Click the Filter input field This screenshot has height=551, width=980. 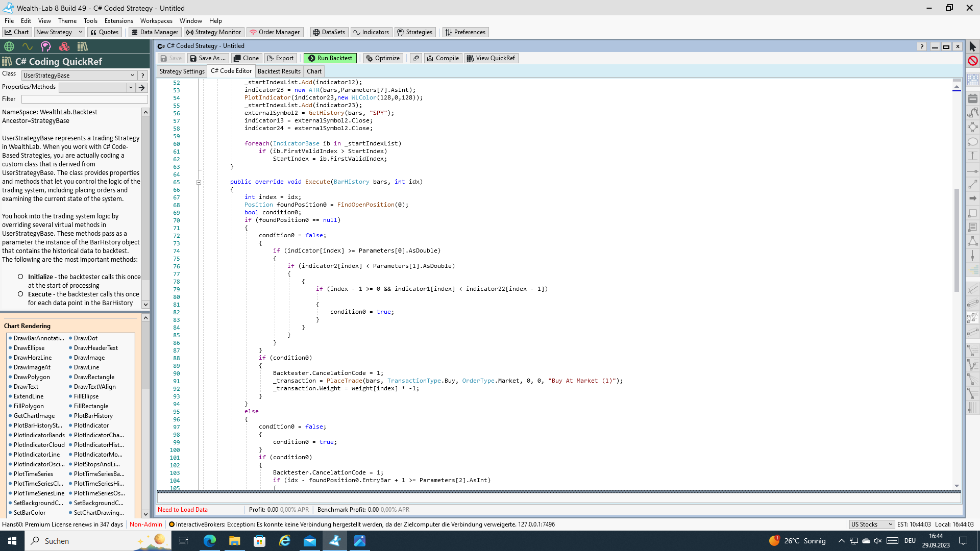tap(85, 99)
